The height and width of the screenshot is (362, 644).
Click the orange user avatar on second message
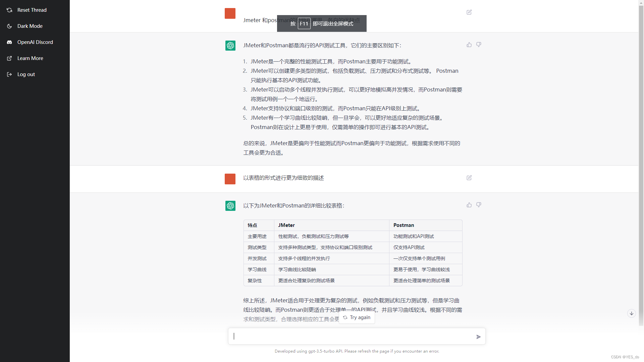point(230,179)
